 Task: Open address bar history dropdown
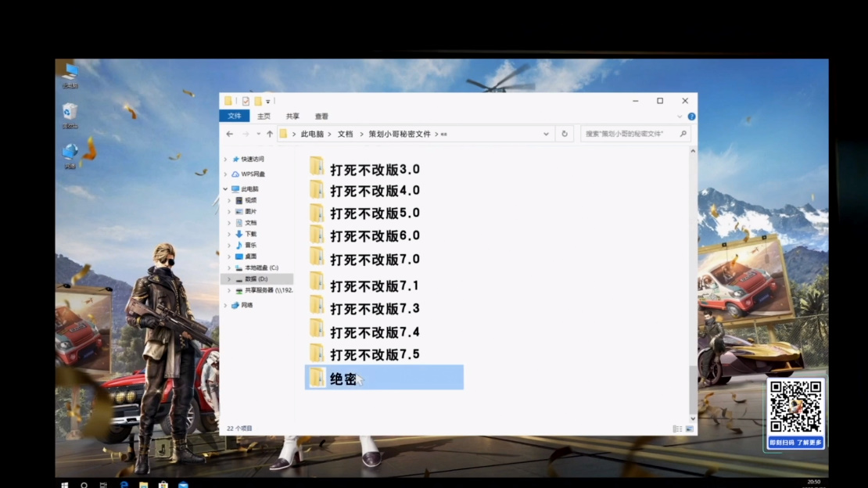[x=546, y=134]
